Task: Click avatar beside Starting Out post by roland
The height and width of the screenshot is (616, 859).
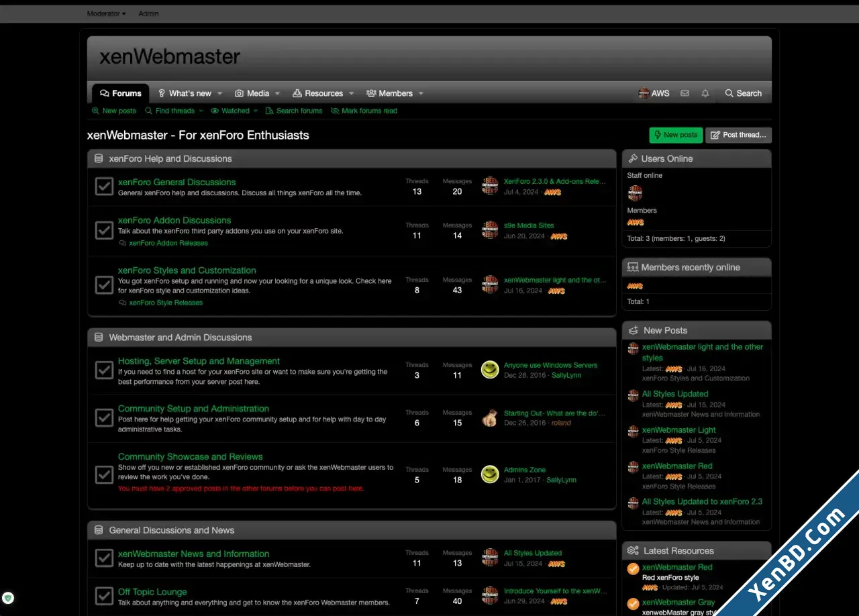Action: pyautogui.click(x=490, y=417)
